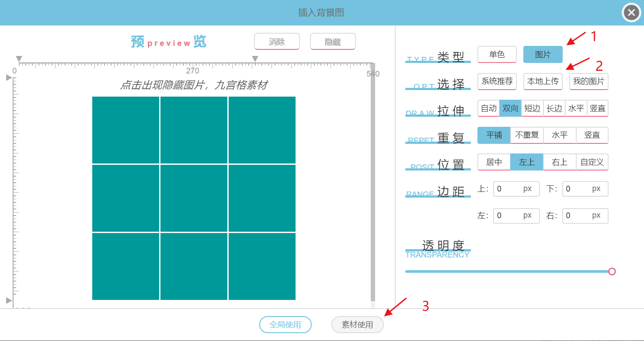Click the 消除 clear button

pos(277,42)
